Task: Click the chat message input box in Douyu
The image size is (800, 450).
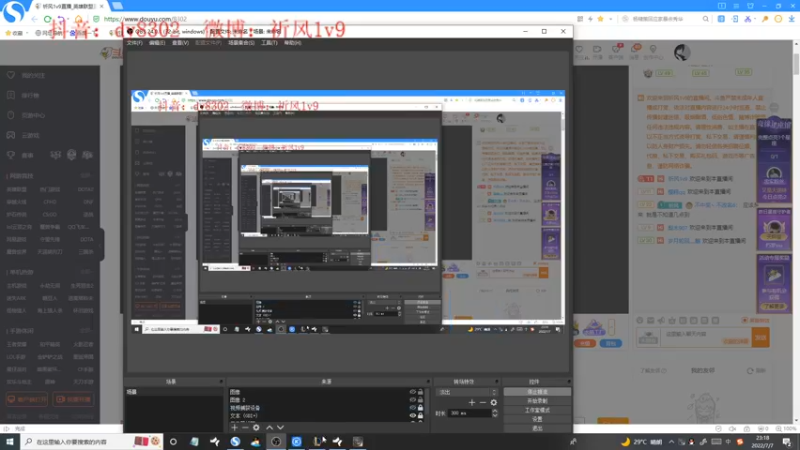Action: click(706, 337)
